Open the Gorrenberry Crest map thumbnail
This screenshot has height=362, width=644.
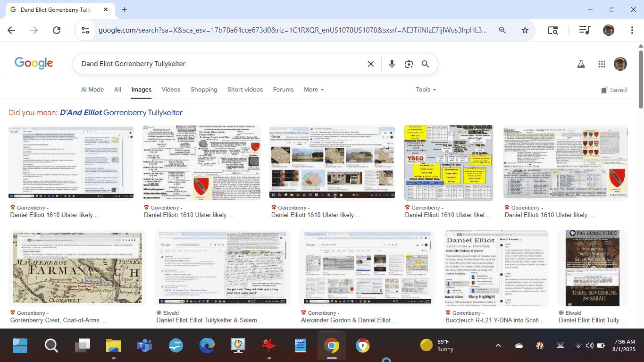(x=77, y=268)
